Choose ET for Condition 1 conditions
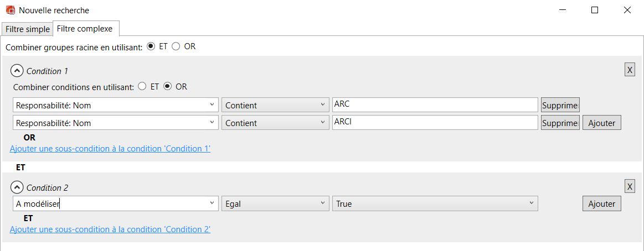The width and height of the screenshot is (644, 251). 142,87
